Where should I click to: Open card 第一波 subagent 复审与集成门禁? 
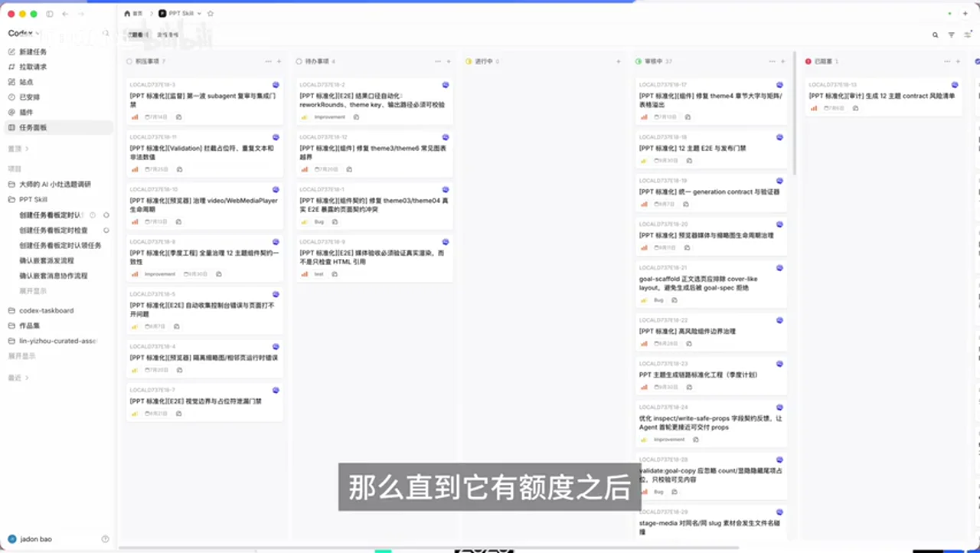pos(204,100)
